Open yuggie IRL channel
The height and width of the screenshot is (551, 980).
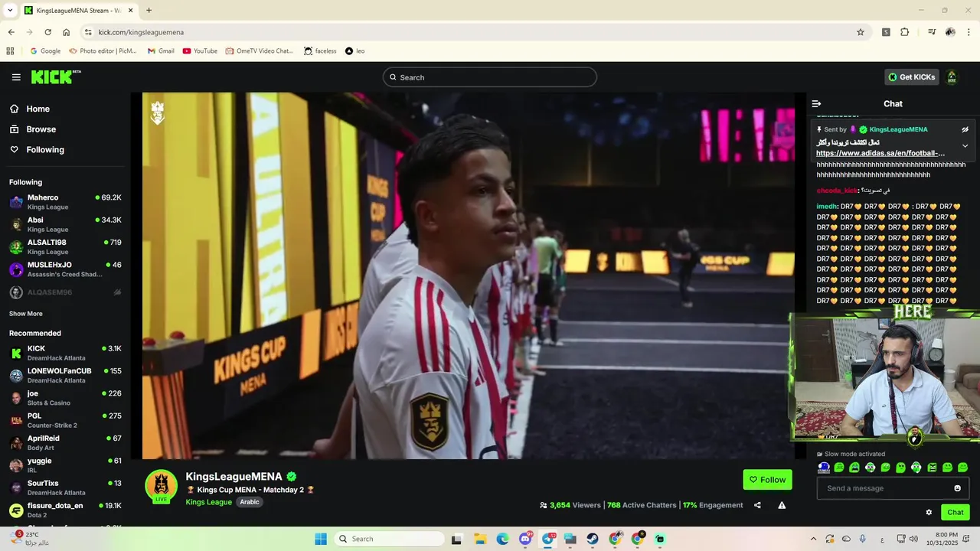coord(65,465)
